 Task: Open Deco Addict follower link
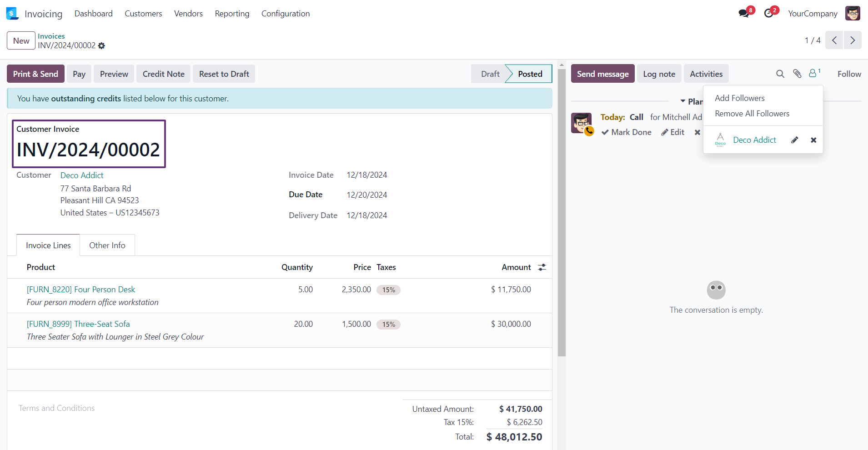[x=754, y=140]
